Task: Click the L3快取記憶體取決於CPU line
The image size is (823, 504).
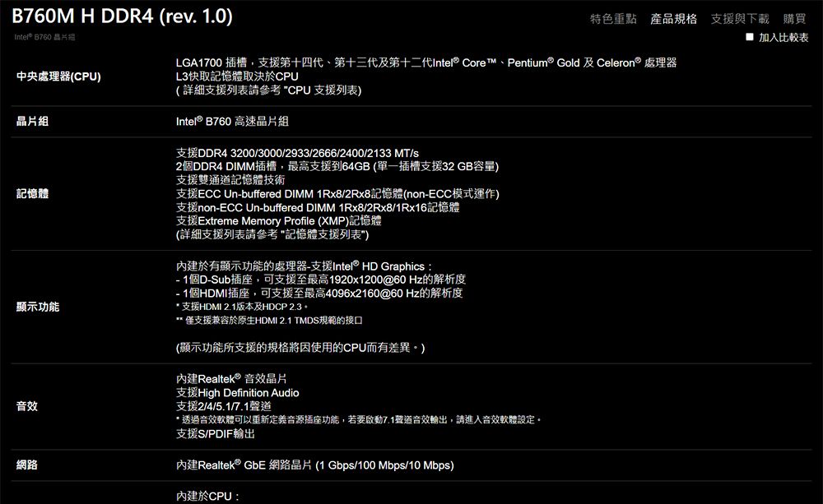Action: (237, 76)
